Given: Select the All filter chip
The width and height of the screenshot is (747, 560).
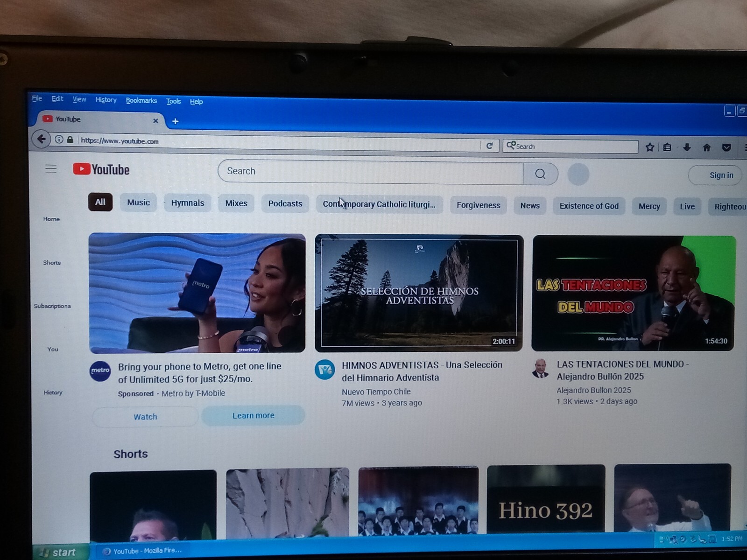Looking at the screenshot, I should 100,202.
